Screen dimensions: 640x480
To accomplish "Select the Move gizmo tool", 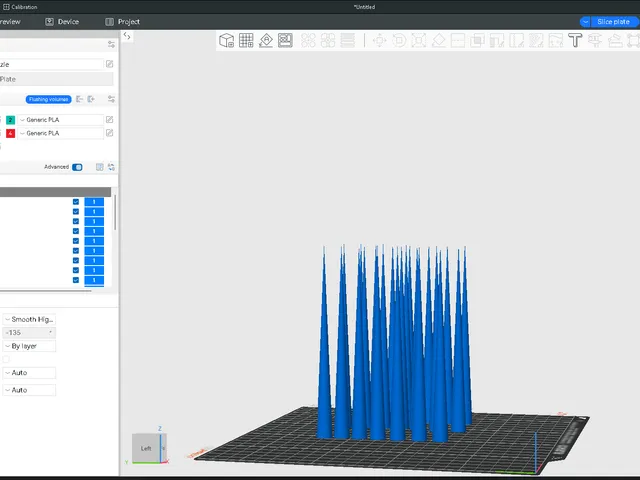I will [x=380, y=40].
